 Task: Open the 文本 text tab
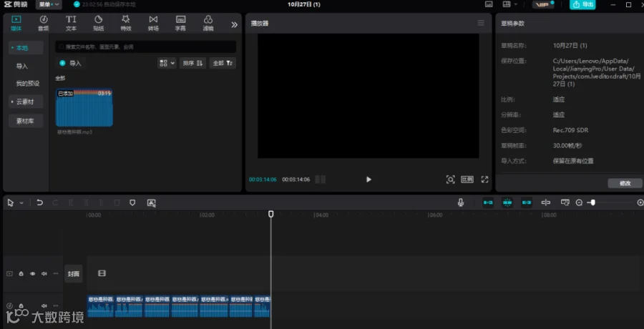(x=71, y=23)
